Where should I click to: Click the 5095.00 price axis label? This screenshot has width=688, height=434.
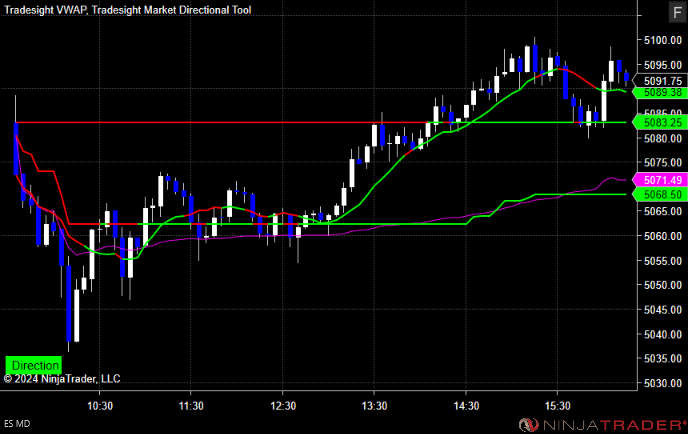pos(663,65)
